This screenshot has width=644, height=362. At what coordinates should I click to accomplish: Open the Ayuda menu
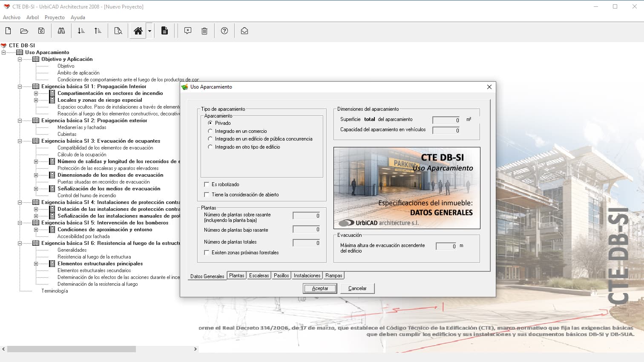tap(78, 17)
